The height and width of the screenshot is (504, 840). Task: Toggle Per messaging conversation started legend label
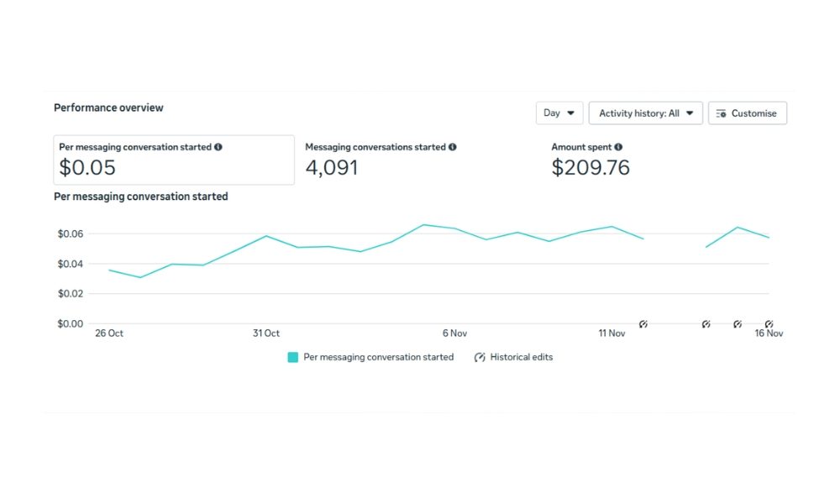[x=378, y=357]
